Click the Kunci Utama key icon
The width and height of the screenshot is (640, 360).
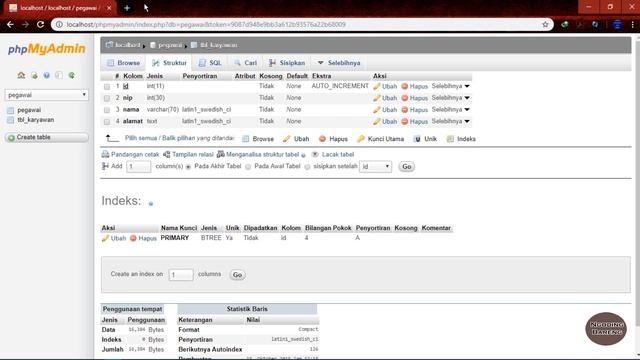point(361,139)
